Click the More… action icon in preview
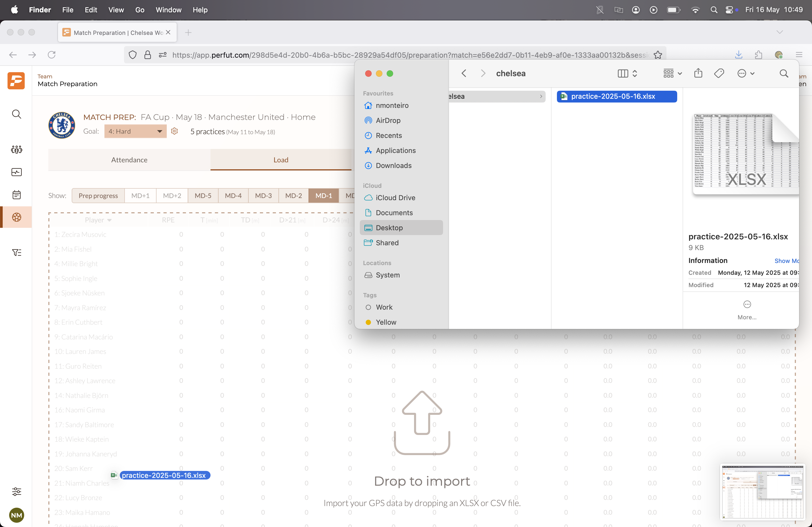812x527 pixels. [x=747, y=304]
